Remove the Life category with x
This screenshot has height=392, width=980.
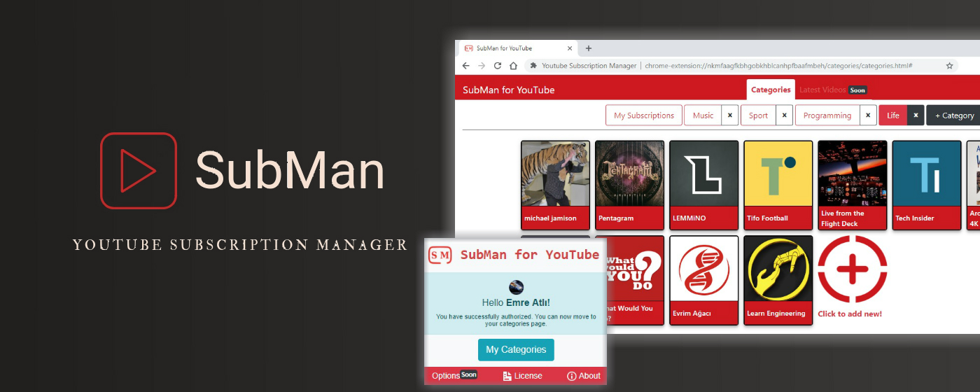916,115
